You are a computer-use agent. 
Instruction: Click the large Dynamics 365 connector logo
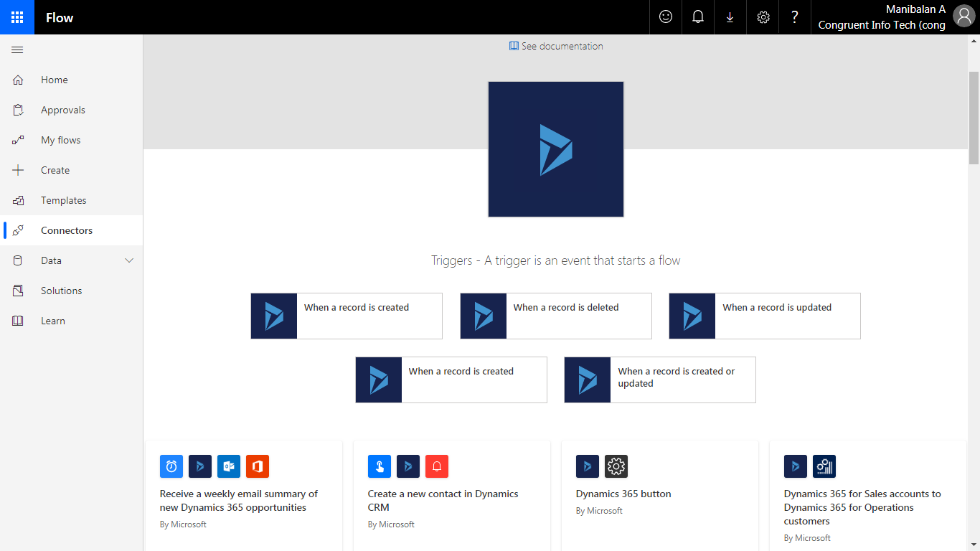(556, 149)
